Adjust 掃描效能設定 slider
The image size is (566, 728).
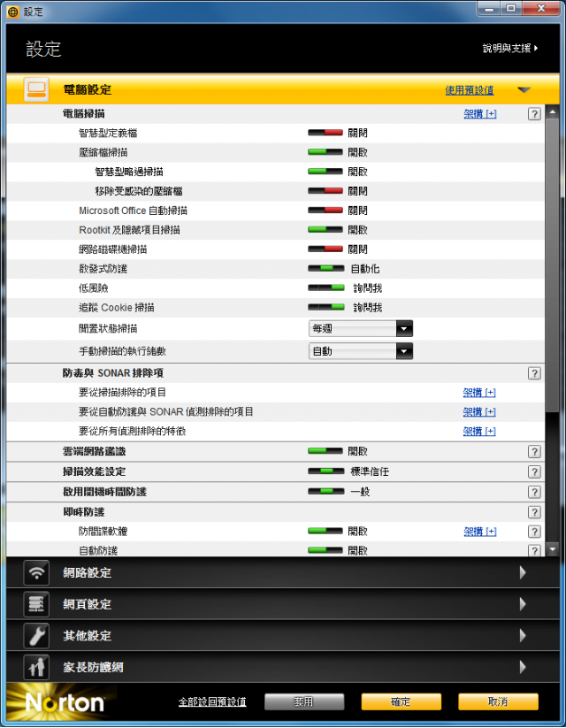pyautogui.click(x=326, y=471)
